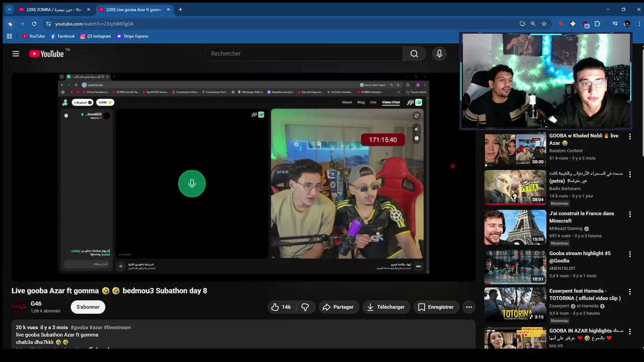Reload the page
This screenshot has height=362, width=644.
pos(34,24)
